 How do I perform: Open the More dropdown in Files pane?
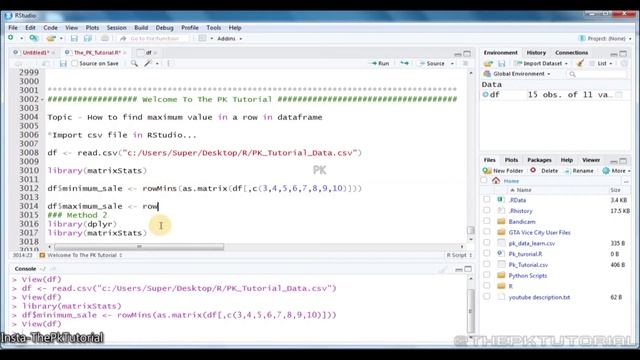tap(617, 171)
